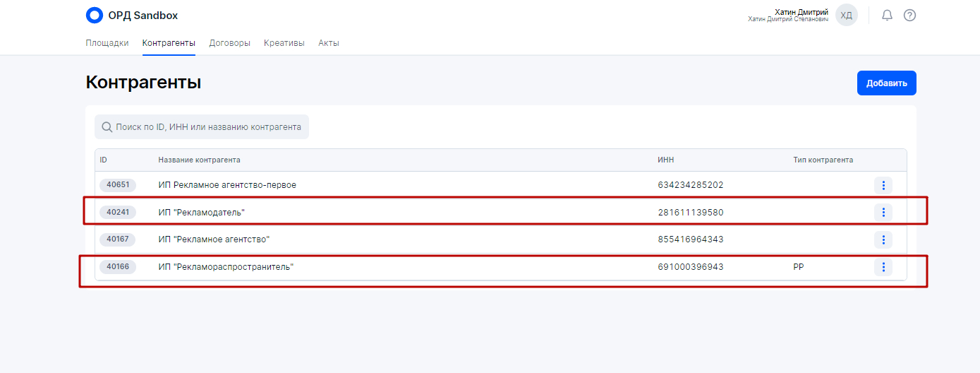The image size is (980, 373).
Task: Open the notifications bell icon
Action: [887, 16]
